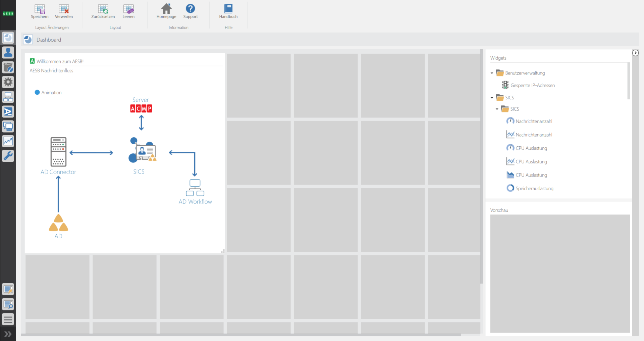644x341 pixels.
Task: Open the settings gear in the sidebar
Action: tap(8, 82)
